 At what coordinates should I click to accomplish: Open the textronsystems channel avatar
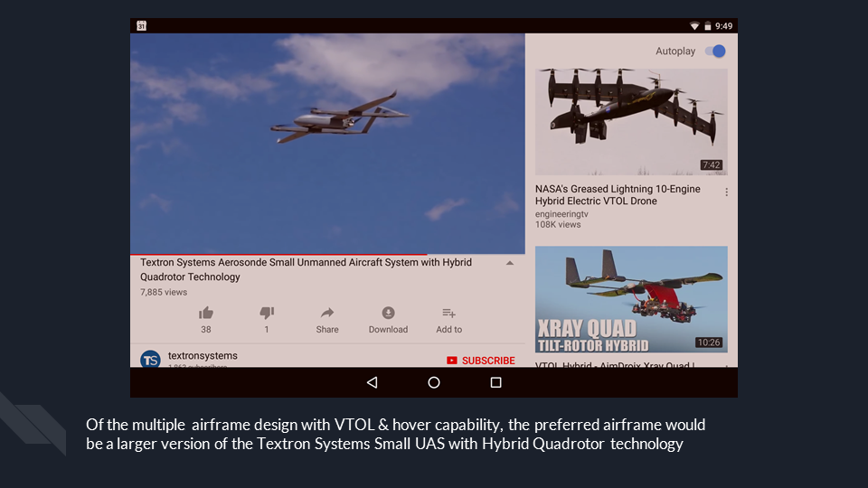(x=151, y=359)
